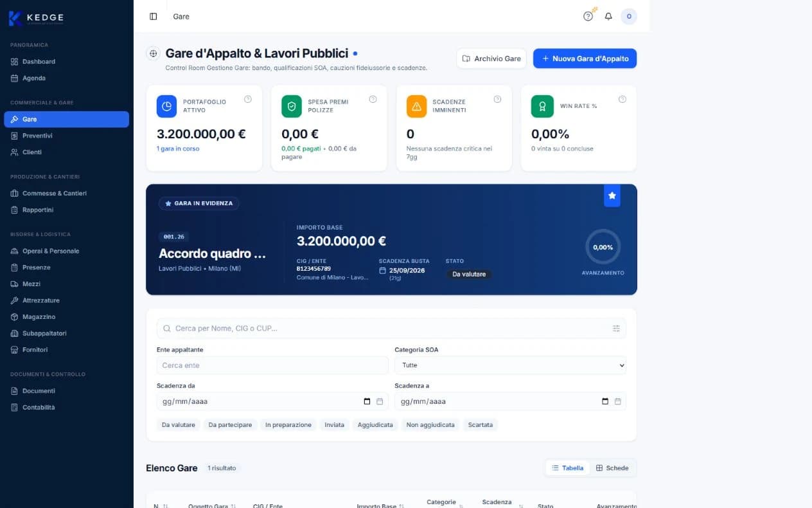Open Clienti in the sidebar

66,152
